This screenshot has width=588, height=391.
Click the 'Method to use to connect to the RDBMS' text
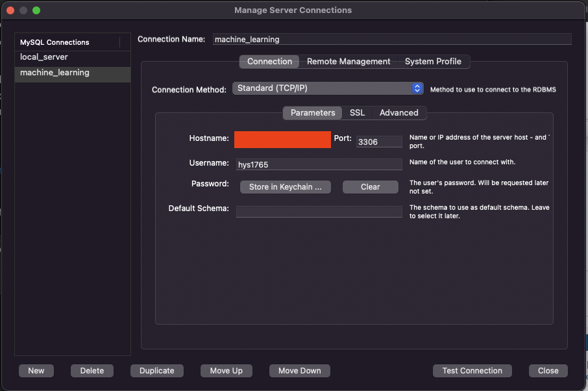coord(493,90)
